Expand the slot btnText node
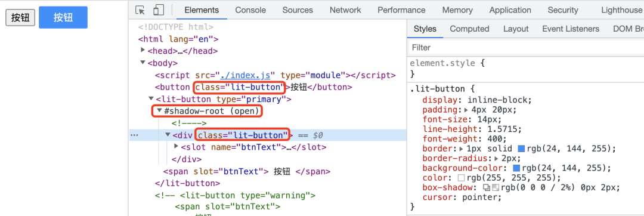Image resolution: width=644 pixels, height=216 pixels. pyautogui.click(x=176, y=146)
